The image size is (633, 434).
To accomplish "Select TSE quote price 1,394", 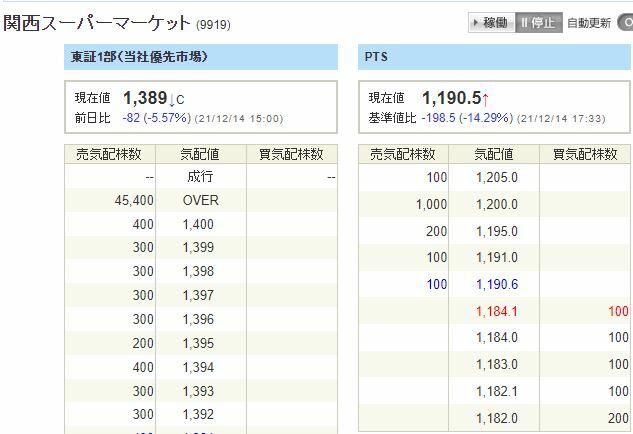I will (198, 367).
